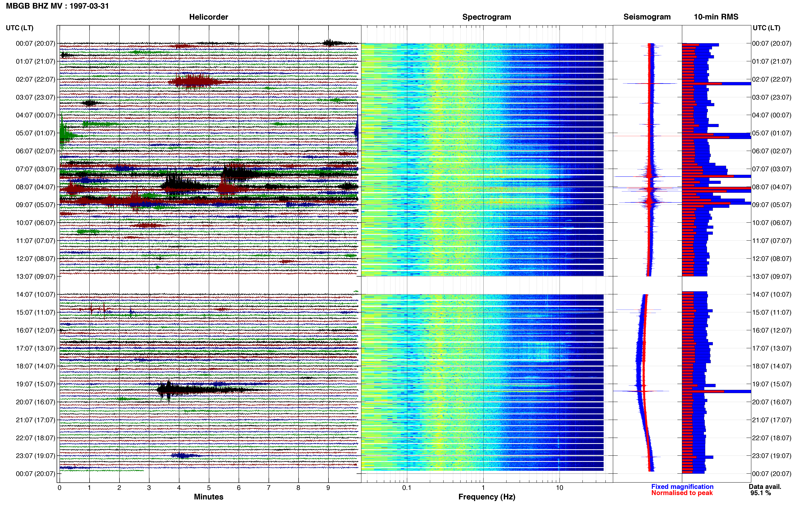Click the right 'UTC (LT)' axis header
This screenshot has width=812, height=508.
pos(766,28)
